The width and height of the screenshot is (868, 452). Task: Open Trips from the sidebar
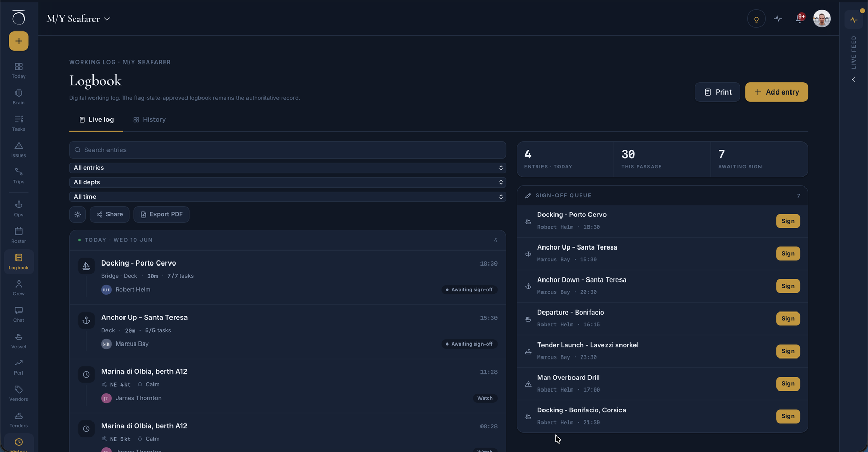[19, 176]
